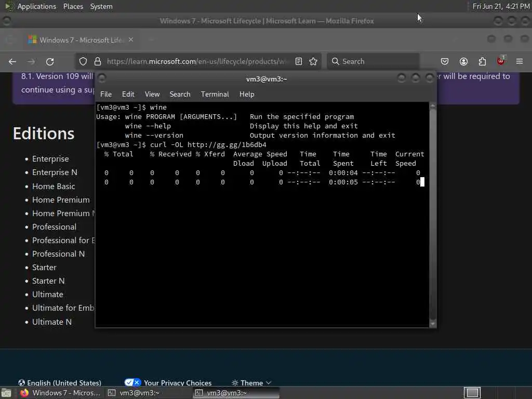The image size is (532, 399).
Task: Click the Starter list item
Action: pos(44,268)
